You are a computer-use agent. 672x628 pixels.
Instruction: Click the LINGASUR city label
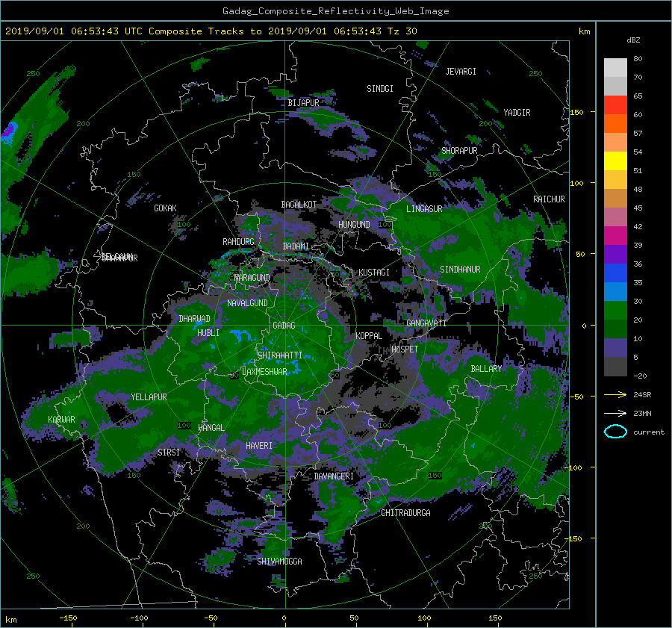point(424,209)
